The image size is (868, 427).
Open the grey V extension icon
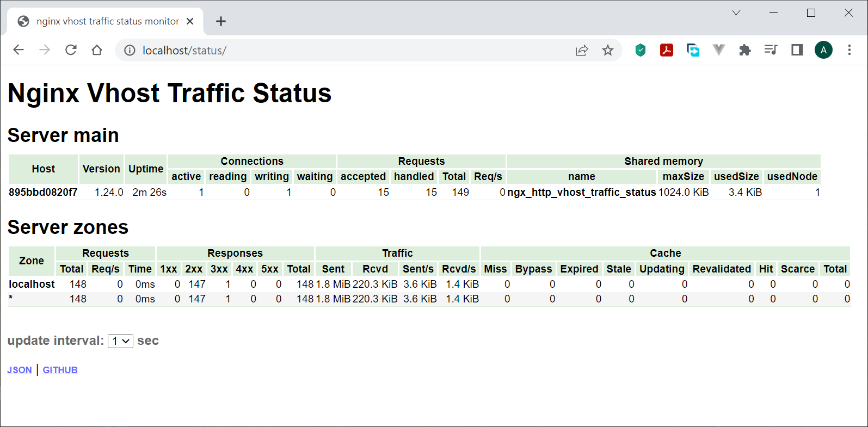click(719, 50)
